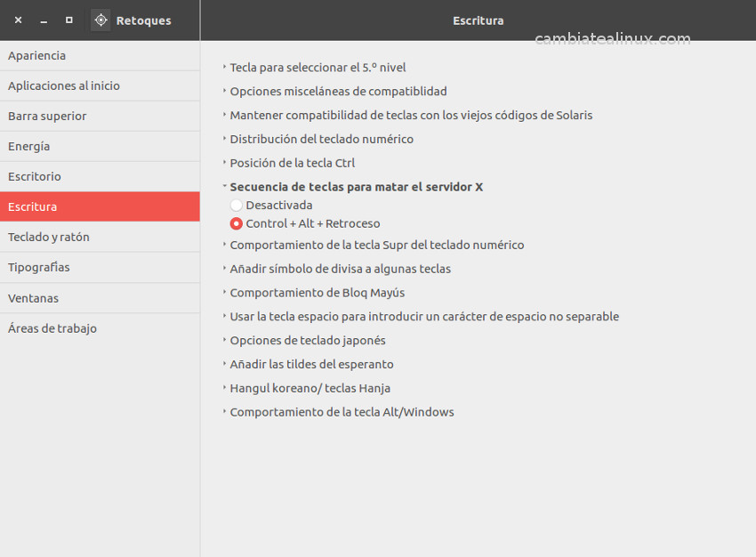Open Teclado y ratón settings

point(100,237)
